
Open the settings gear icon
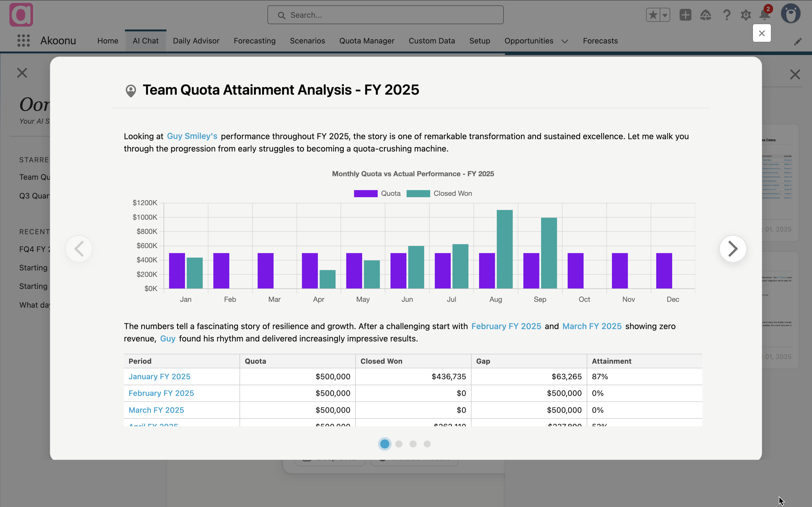click(x=746, y=15)
